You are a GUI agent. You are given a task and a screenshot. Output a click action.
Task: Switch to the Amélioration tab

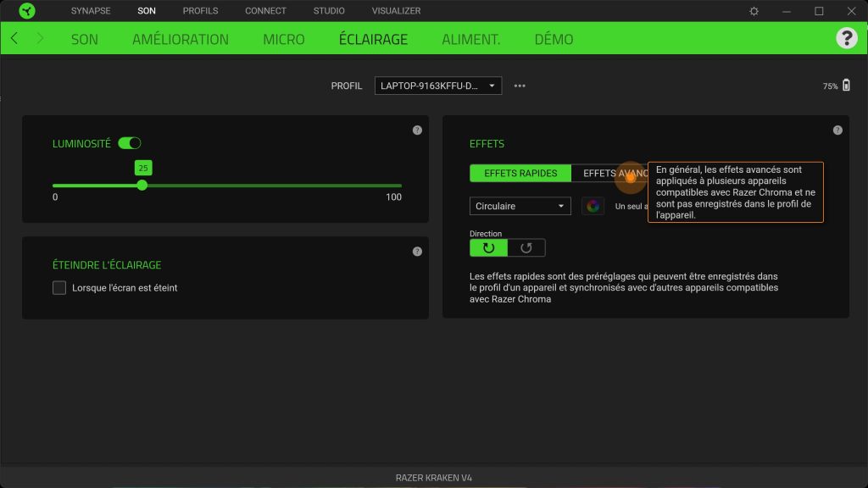click(181, 39)
